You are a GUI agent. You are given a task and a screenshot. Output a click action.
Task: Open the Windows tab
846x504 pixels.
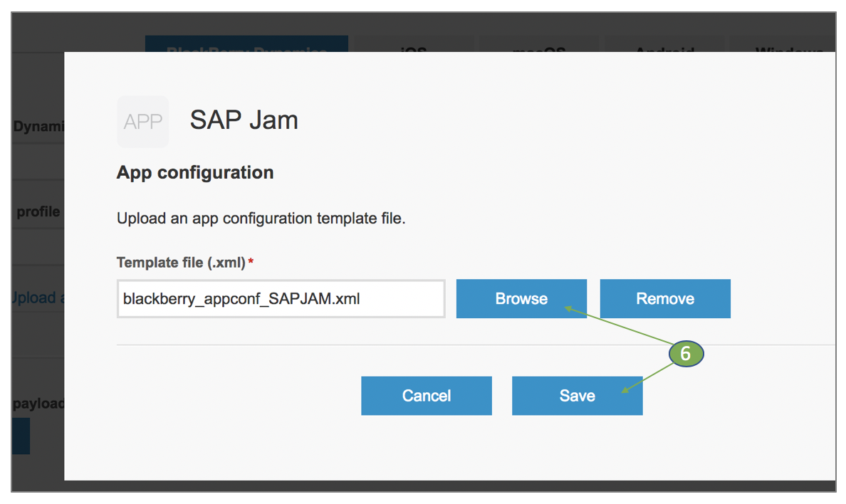(789, 45)
